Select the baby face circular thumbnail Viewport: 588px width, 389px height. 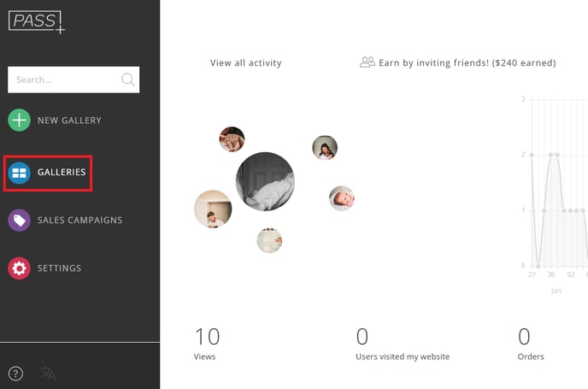click(342, 198)
